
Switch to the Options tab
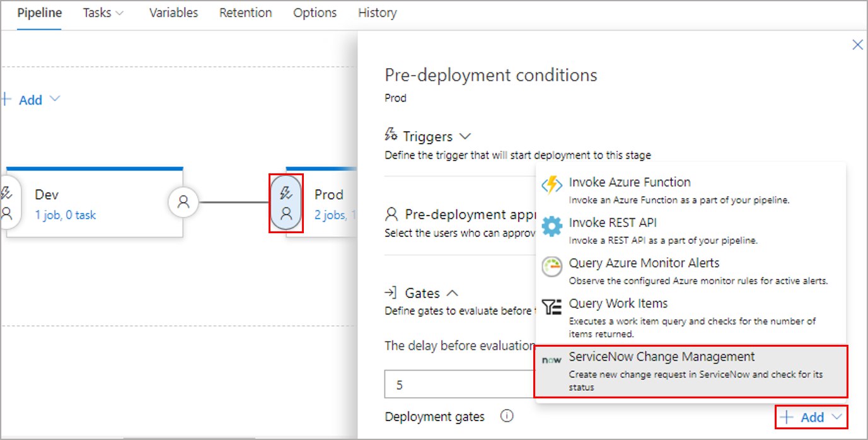click(315, 12)
